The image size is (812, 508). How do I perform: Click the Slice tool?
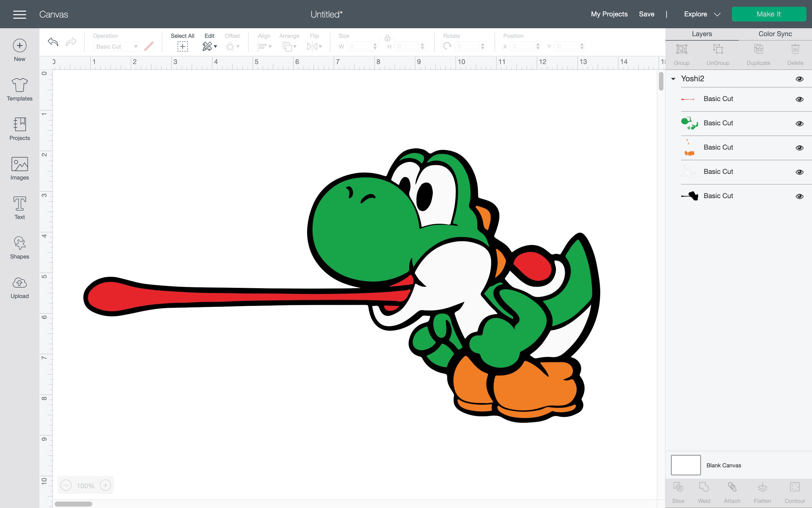point(678,492)
